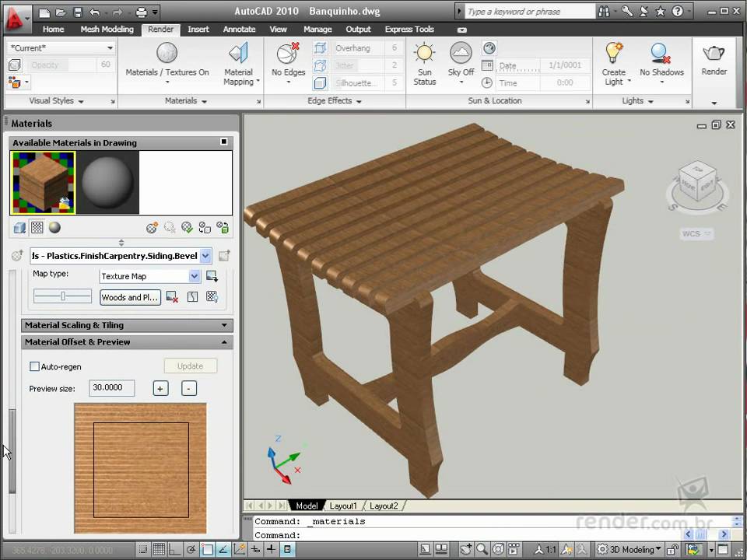Toggle the Overhang edge effect
747x560 pixels.
320,48
